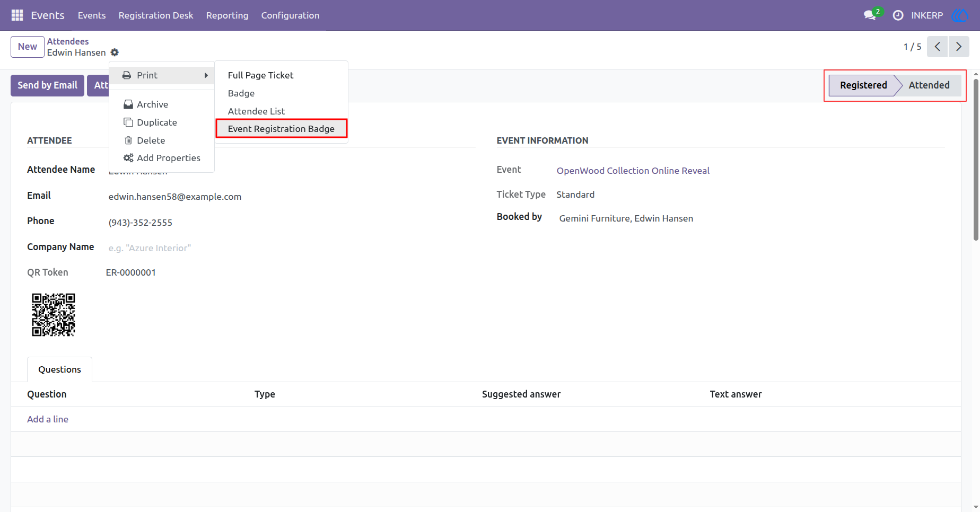This screenshot has height=512, width=980.
Task: Open the clock activities icon
Action: [x=898, y=15]
